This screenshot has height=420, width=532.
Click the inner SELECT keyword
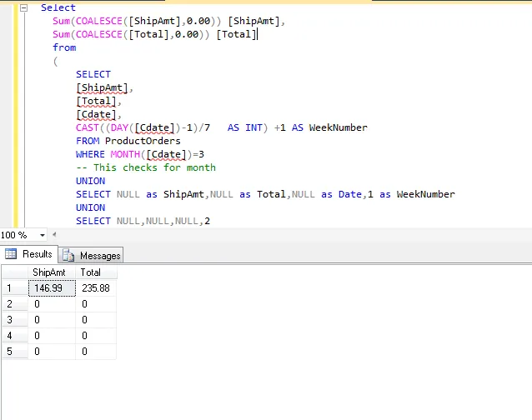tap(93, 74)
